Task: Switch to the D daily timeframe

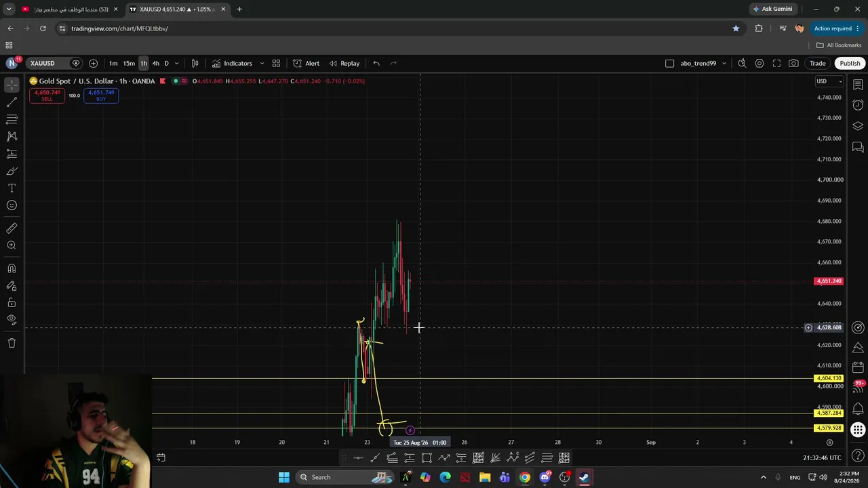Action: click(166, 63)
